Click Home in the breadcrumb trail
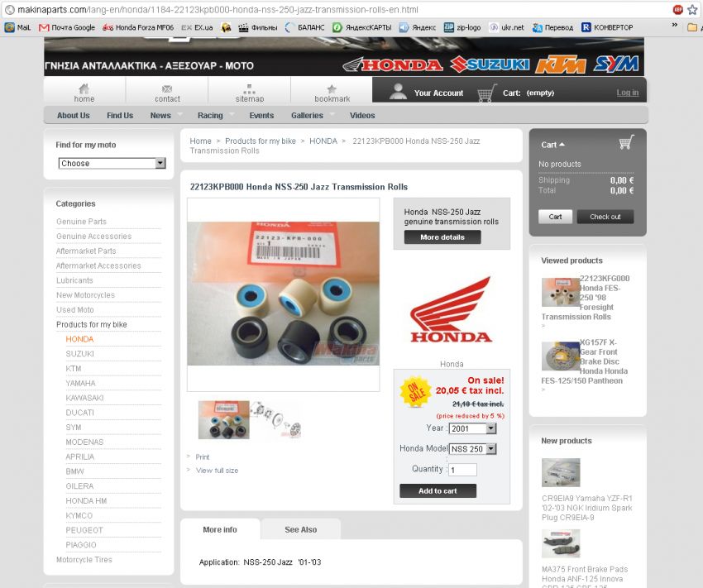 click(x=200, y=141)
